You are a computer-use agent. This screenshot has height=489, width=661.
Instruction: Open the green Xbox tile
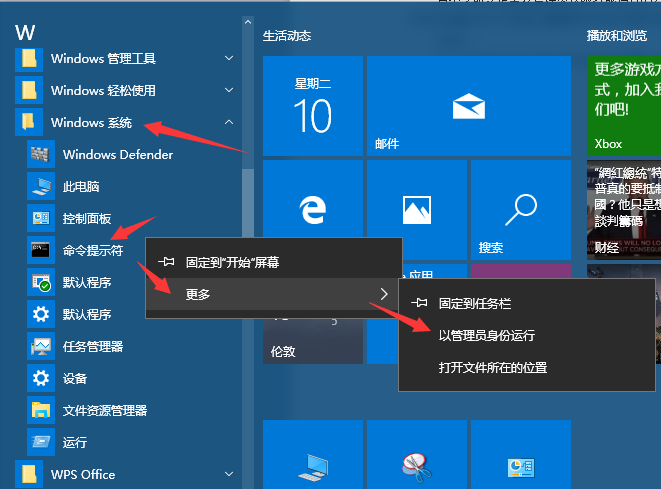click(624, 106)
